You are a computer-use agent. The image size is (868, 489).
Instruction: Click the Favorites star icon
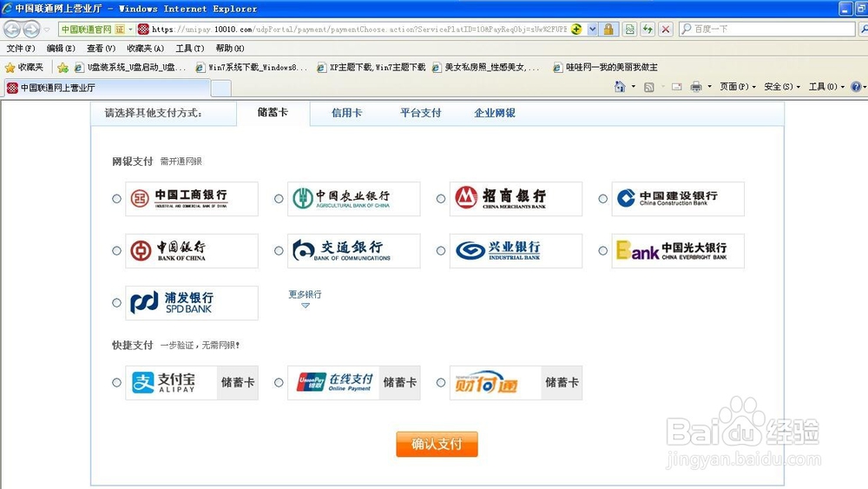(x=10, y=68)
